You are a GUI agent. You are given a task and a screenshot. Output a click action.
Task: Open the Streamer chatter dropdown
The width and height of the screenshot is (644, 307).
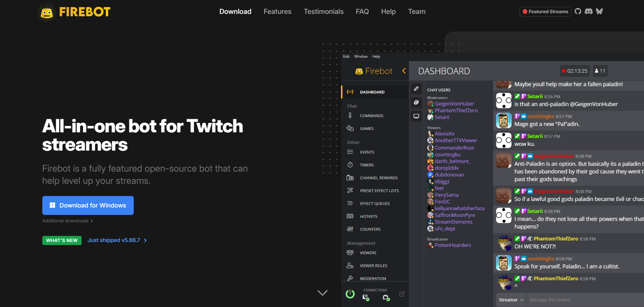(x=511, y=300)
